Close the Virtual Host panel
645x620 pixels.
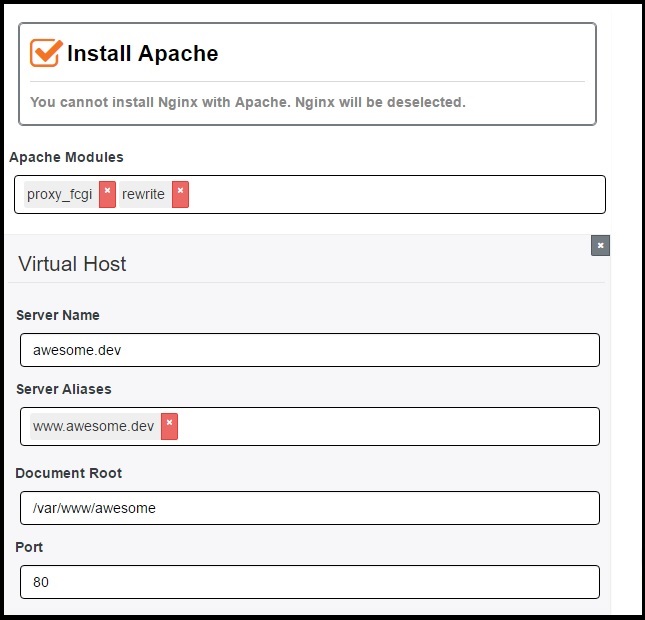click(x=600, y=246)
